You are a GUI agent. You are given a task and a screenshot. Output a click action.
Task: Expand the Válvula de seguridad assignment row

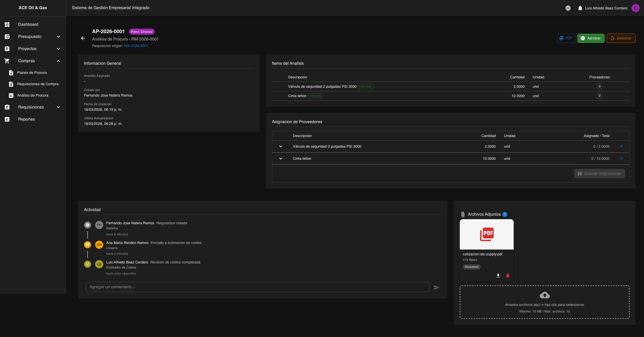pos(280,146)
